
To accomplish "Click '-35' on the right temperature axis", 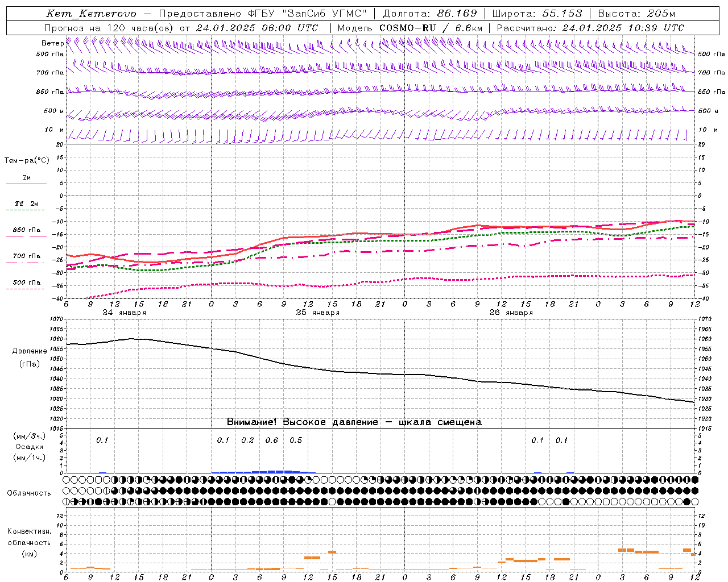I will [x=705, y=286].
